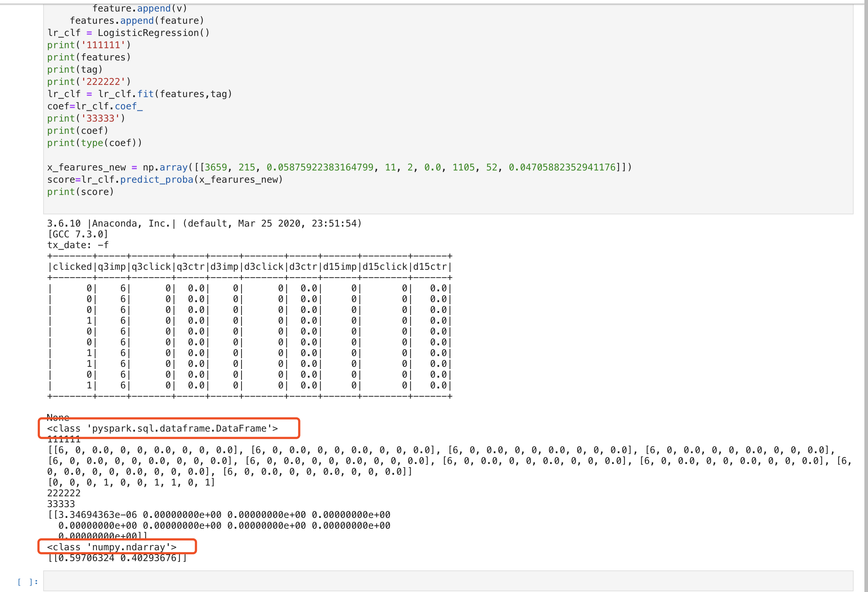This screenshot has width=868, height=592.
Task: Place cursor on lr_clf.fit(features,tag) line
Action: [139, 94]
